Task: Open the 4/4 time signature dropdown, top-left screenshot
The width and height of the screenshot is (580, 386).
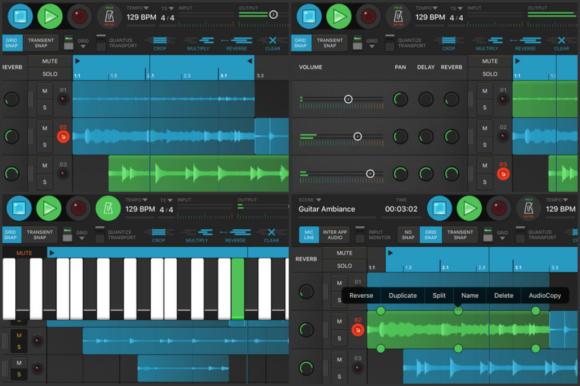Action: 167,8
